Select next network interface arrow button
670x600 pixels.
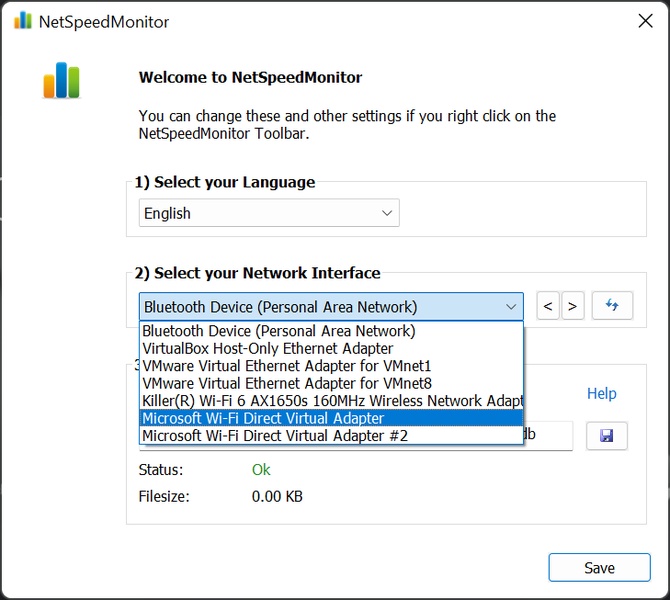[x=572, y=307]
